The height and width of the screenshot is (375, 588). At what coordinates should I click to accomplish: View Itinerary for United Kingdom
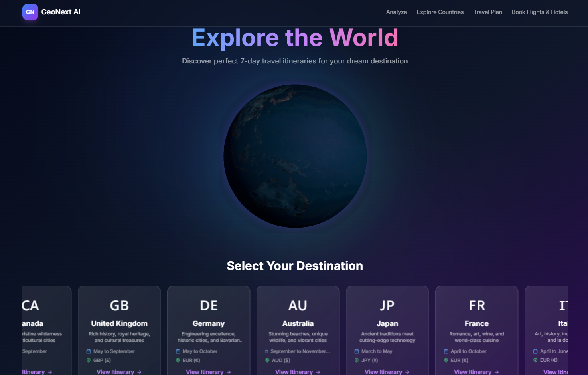click(x=119, y=372)
